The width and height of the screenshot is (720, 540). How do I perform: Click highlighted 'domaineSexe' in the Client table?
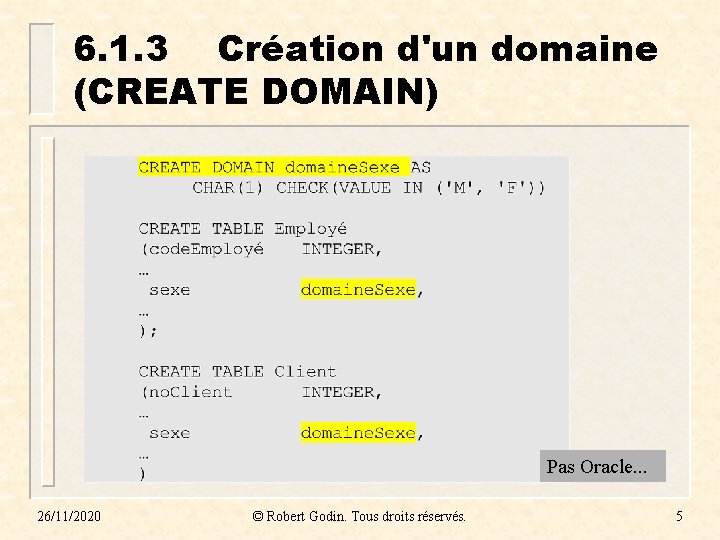[358, 433]
